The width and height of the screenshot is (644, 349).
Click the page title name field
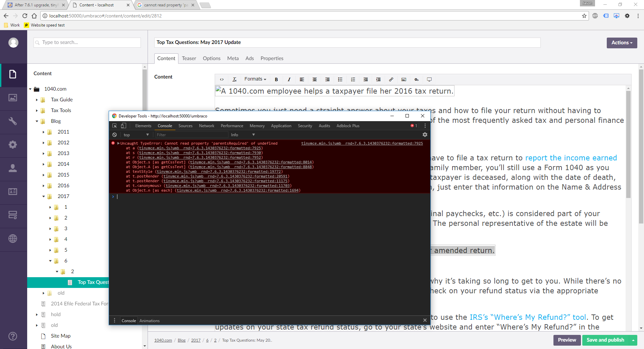tap(347, 43)
